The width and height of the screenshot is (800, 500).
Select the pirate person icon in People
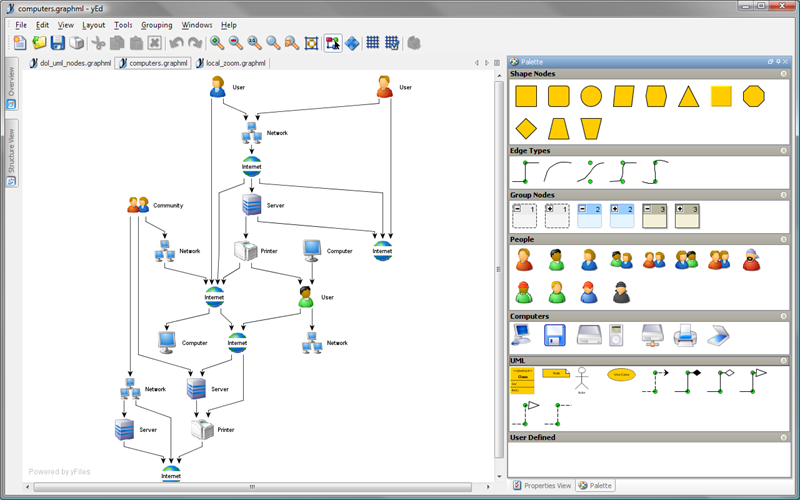pyautogui.click(x=752, y=260)
